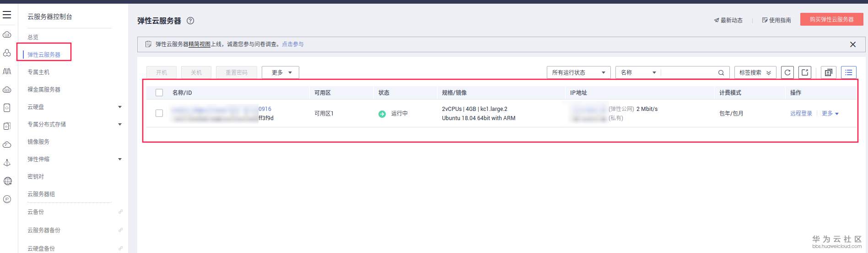
Task: Click the 名称/ID column header
Action: point(182,93)
